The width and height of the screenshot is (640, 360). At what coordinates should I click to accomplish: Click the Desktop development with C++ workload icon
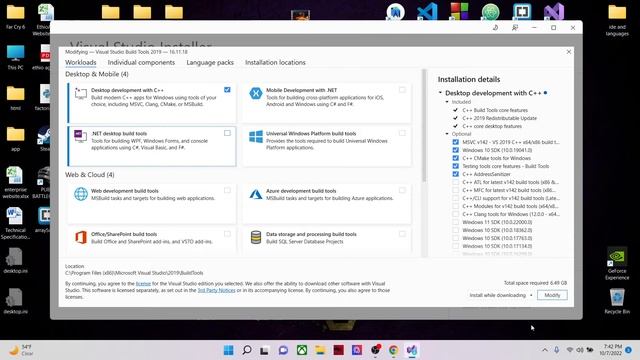[81, 94]
